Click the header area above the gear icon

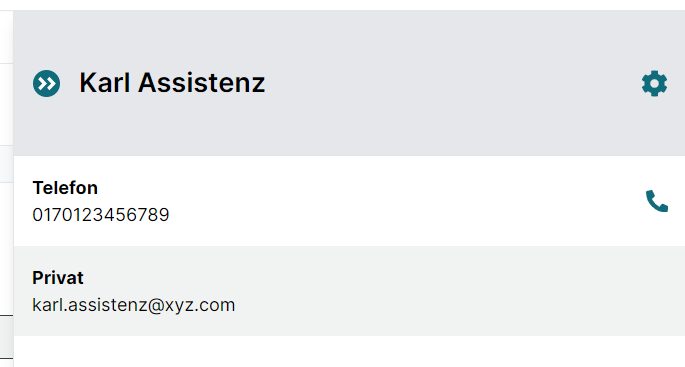pyautogui.click(x=654, y=39)
